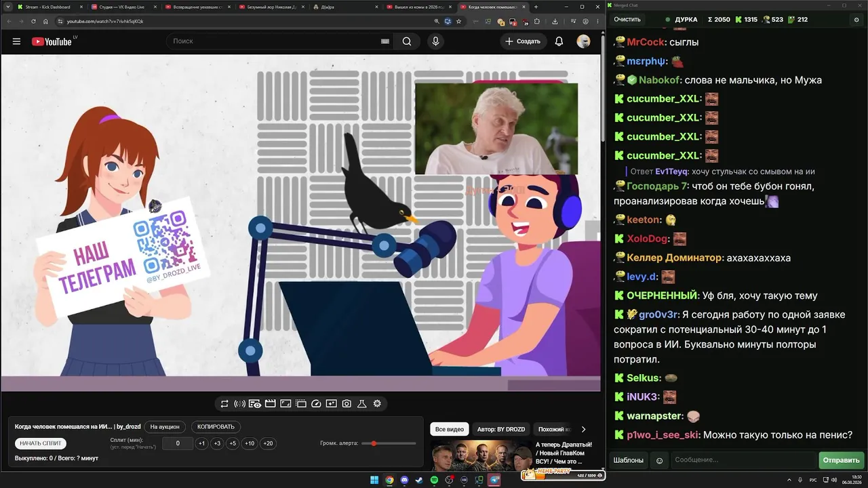The height and width of the screenshot is (488, 868).
Task: Click the clapperboard icon in player toolbar
Action: [x=270, y=404]
